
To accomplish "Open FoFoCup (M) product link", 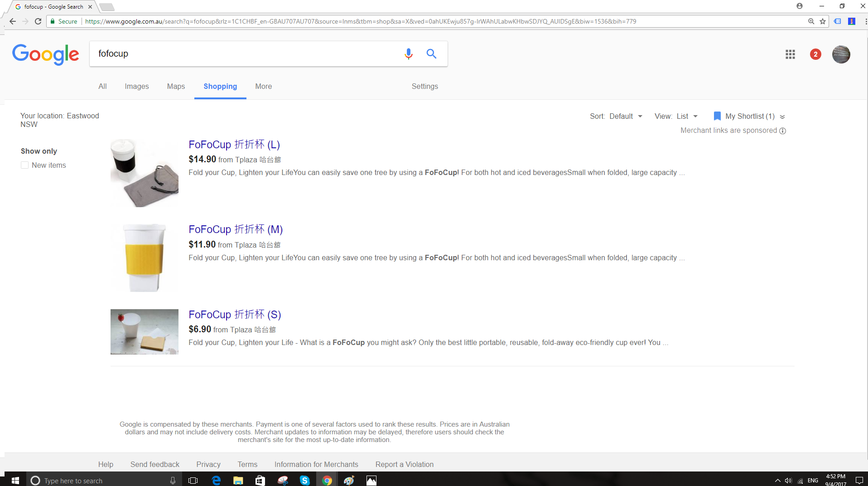I will 236,229.
